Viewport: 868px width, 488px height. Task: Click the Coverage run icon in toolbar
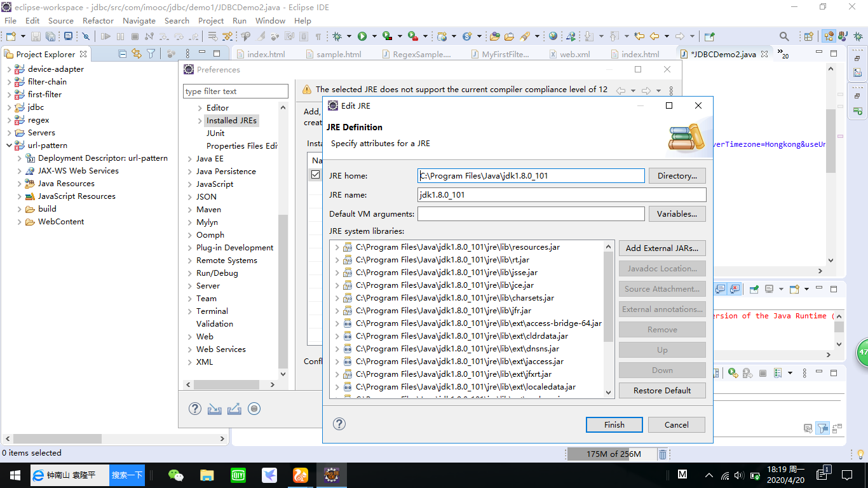(x=387, y=36)
